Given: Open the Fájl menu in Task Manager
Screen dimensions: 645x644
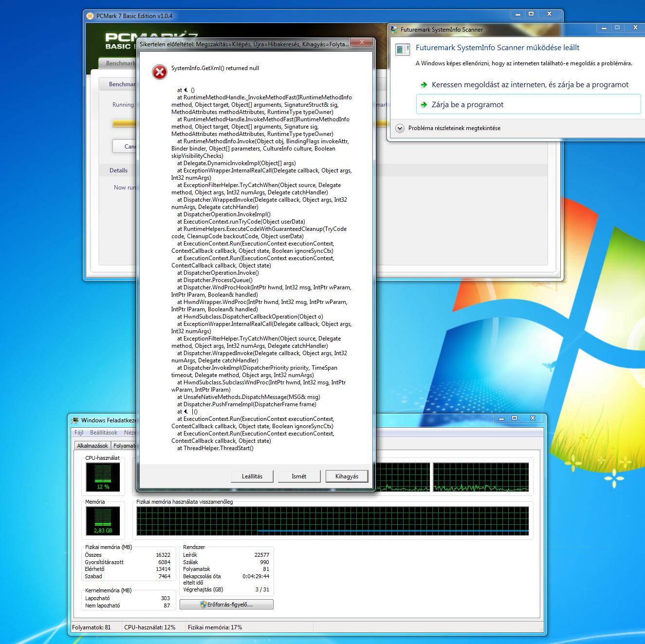Looking at the screenshot, I should click(79, 433).
